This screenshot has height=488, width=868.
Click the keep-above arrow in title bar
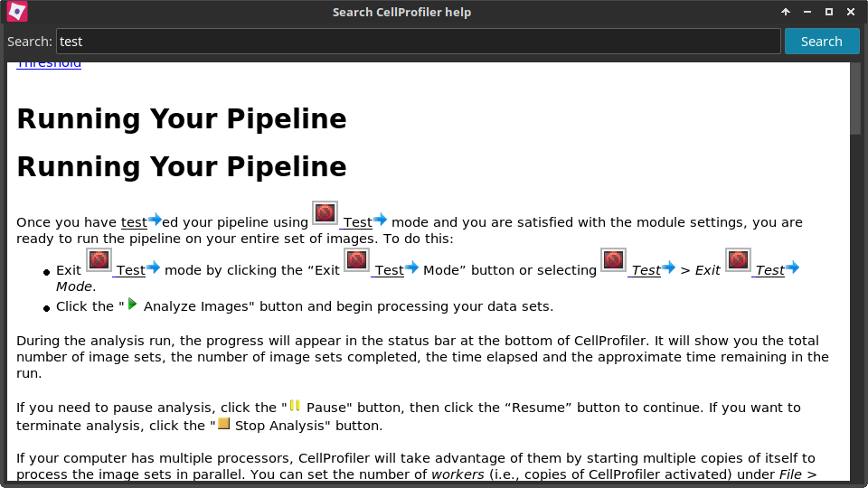786,12
